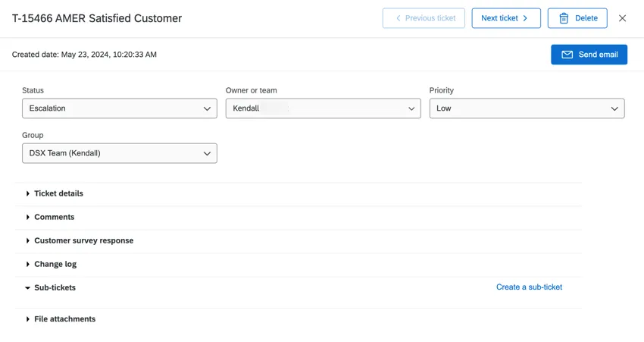Click the Group dropdown chevron arrow
The width and height of the screenshot is (644, 342).
click(x=207, y=153)
